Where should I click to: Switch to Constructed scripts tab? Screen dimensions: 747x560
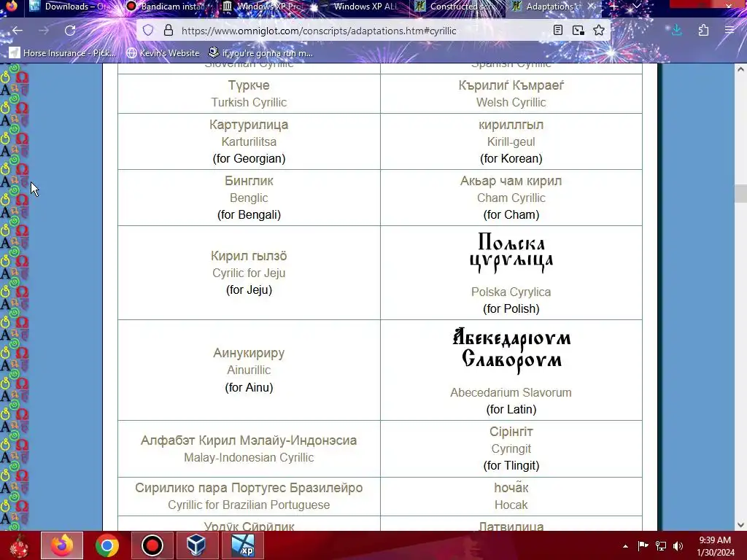point(457,7)
